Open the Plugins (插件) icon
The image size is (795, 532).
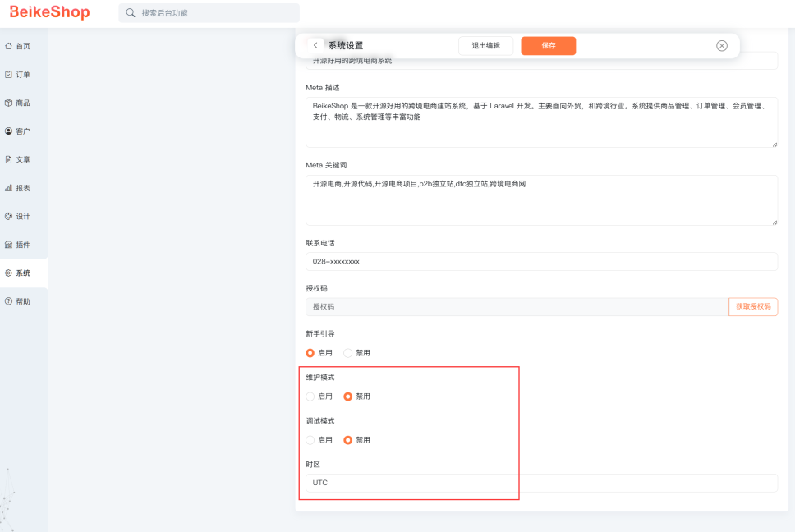pos(8,245)
